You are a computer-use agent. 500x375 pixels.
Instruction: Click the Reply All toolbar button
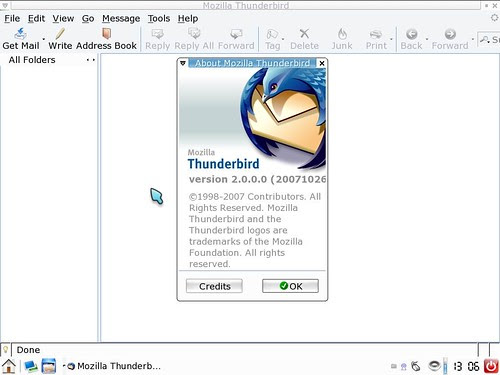point(194,39)
